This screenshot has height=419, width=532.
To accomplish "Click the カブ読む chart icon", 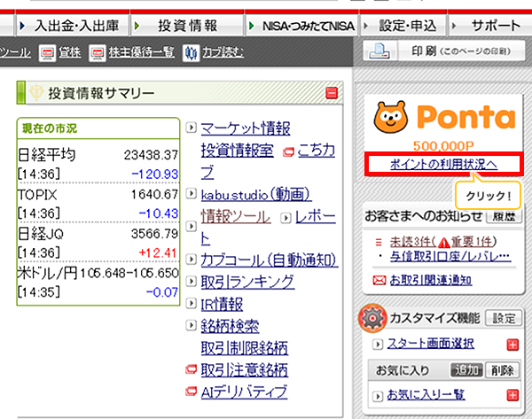I will click(191, 53).
